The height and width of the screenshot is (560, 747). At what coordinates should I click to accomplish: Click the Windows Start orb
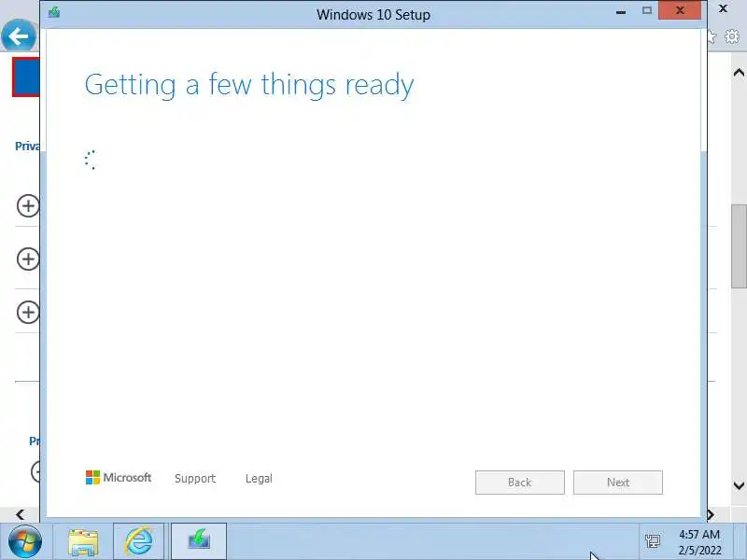pos(25,542)
